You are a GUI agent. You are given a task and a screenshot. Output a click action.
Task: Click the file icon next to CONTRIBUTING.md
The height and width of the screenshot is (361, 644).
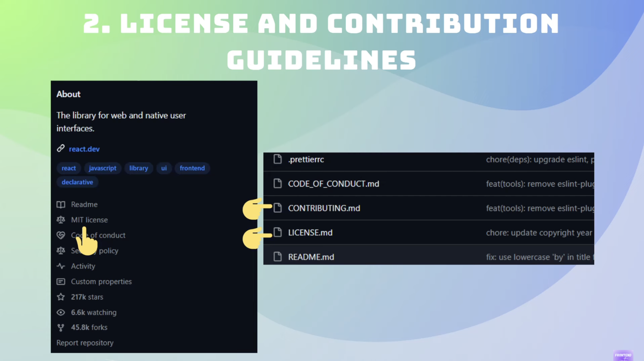278,208
